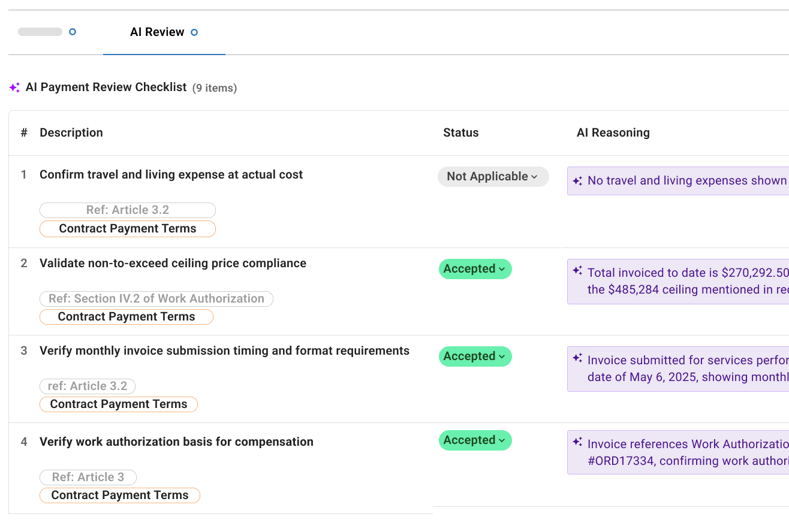
Task: Open Accepted dropdown for work authorization basis
Action: [475, 440]
